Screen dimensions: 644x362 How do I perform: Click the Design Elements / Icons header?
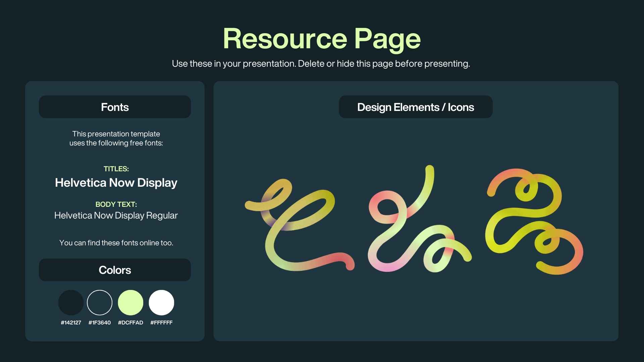[415, 107]
